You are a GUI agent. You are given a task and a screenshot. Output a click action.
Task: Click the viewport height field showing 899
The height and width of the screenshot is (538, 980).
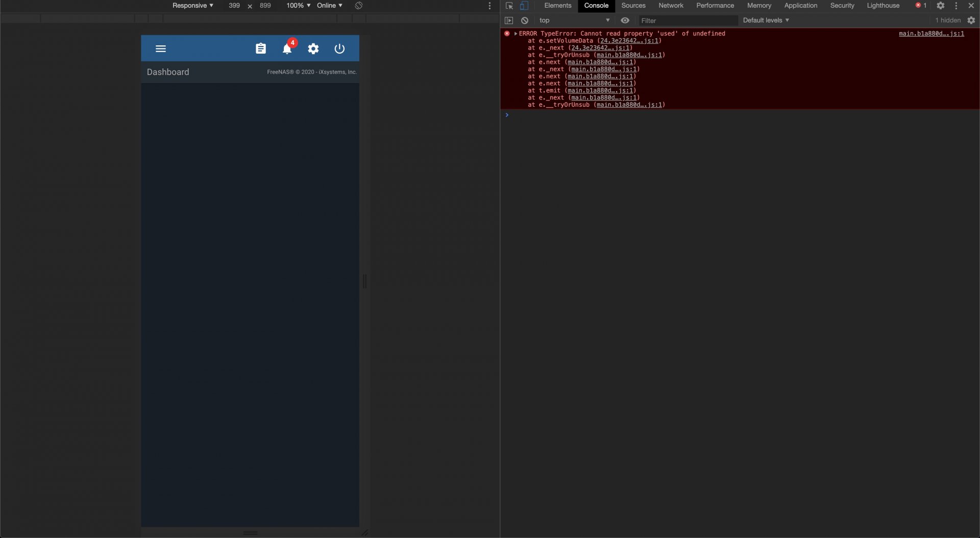coord(265,6)
